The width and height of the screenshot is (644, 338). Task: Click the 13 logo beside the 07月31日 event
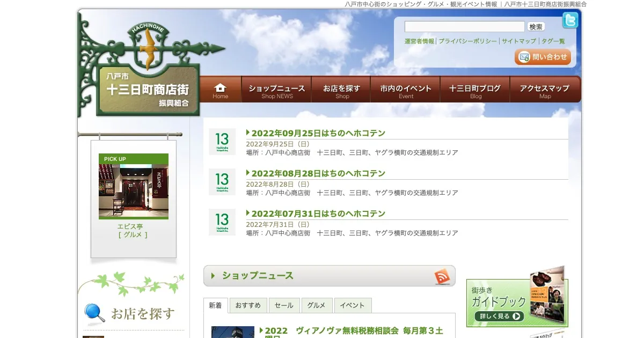click(222, 222)
